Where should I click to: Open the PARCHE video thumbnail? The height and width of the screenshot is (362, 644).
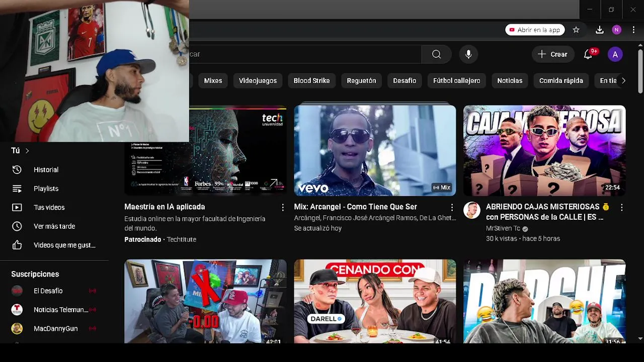click(x=544, y=301)
